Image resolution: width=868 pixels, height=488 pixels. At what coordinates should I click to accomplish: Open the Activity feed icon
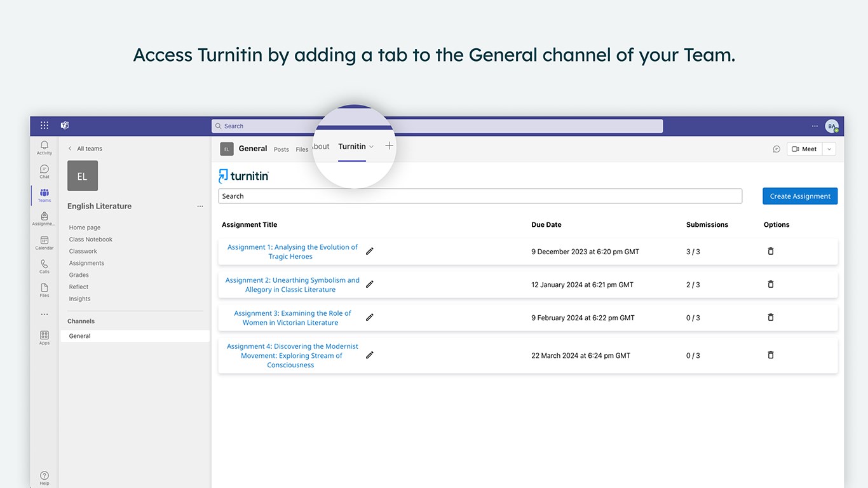[x=44, y=147]
